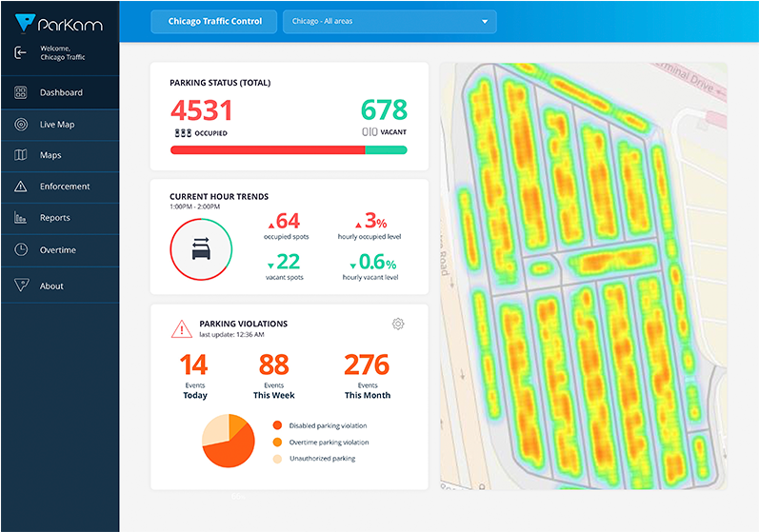Click the 64 occupied spots trend

click(285, 221)
